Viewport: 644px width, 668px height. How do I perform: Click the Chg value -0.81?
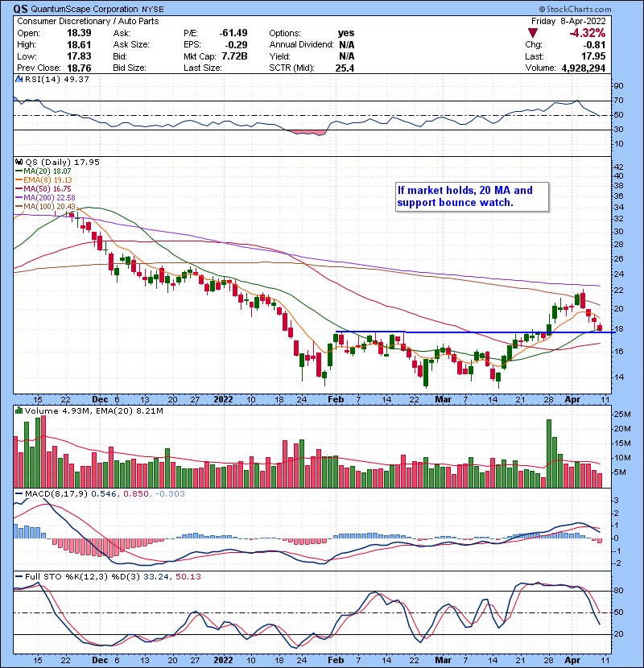tap(594, 45)
